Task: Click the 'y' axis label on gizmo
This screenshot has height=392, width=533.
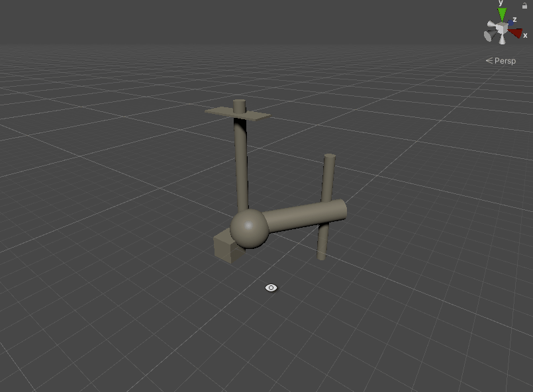Action: coord(501,3)
